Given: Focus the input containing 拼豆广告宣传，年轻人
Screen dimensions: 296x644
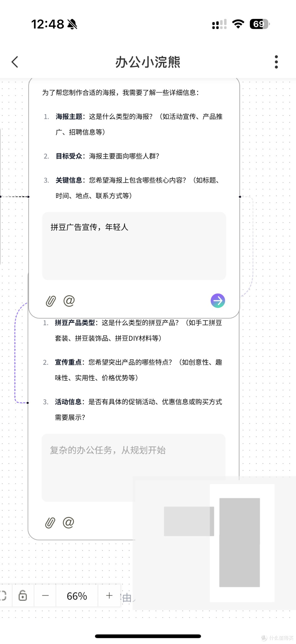Looking at the screenshot, I should pyautogui.click(x=134, y=246).
